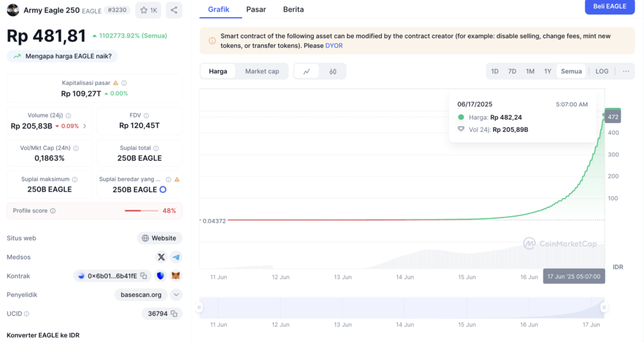The image size is (644, 343).
Task: Open the Website link
Action: coord(159,238)
